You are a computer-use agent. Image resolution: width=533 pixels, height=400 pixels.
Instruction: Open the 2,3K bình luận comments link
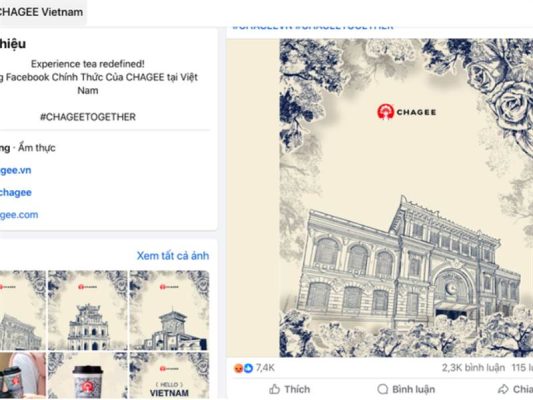point(473,368)
